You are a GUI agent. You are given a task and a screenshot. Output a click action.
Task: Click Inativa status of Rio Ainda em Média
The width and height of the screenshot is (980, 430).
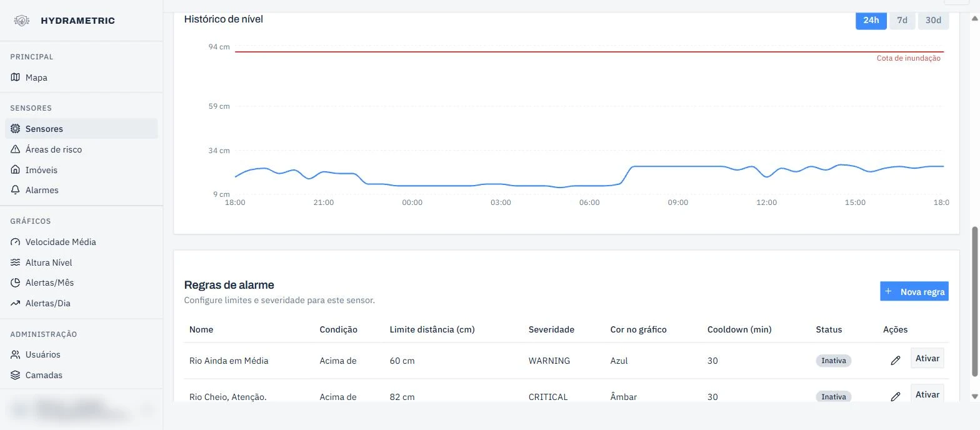coord(833,361)
